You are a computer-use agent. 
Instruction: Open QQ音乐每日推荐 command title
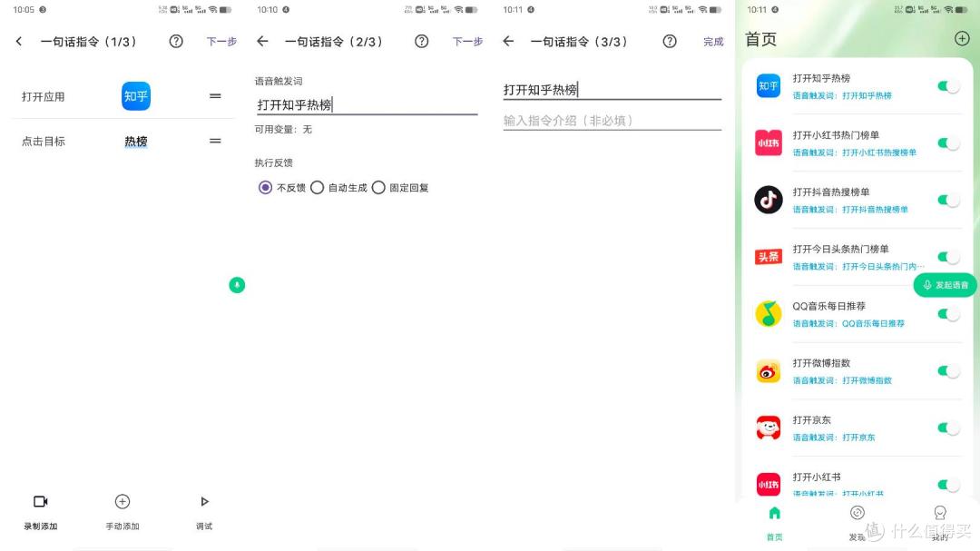[828, 306]
